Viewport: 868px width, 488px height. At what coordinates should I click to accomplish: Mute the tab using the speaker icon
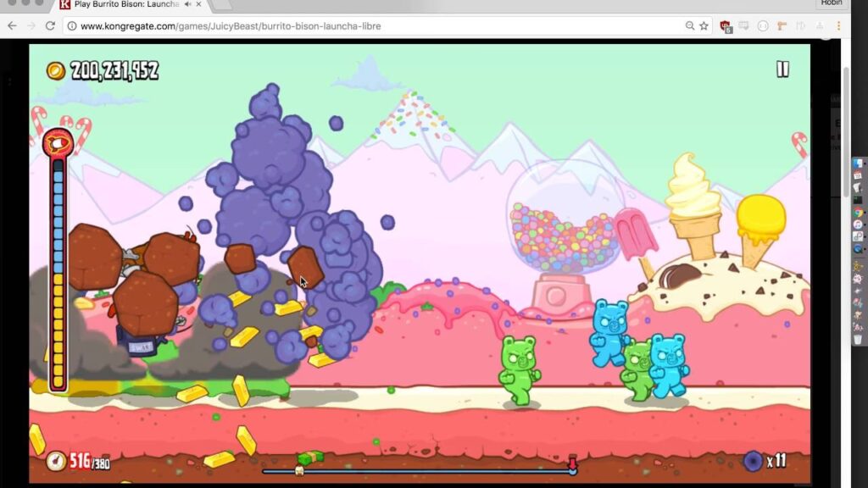186,5
